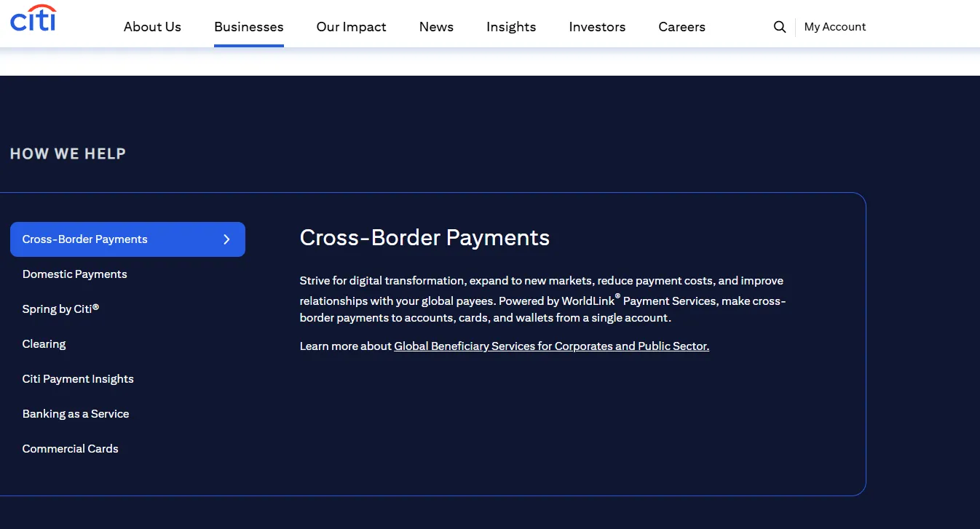The height and width of the screenshot is (529, 980).
Task: Open the Businesses menu
Action: tap(249, 27)
